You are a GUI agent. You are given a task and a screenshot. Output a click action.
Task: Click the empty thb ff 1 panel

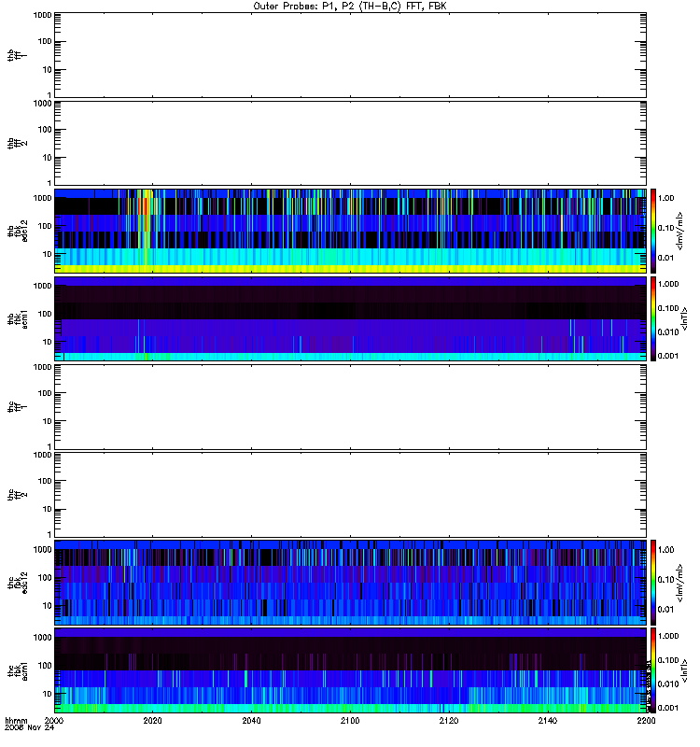coord(350,55)
